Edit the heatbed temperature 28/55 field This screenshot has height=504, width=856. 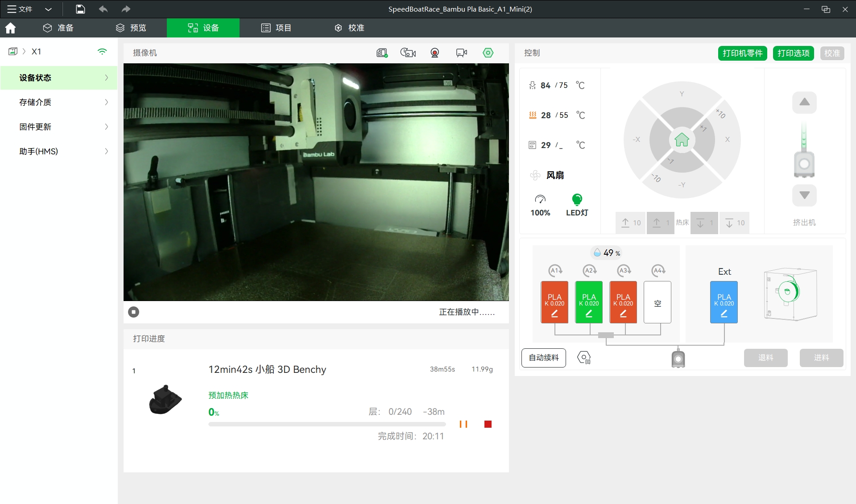pos(557,115)
